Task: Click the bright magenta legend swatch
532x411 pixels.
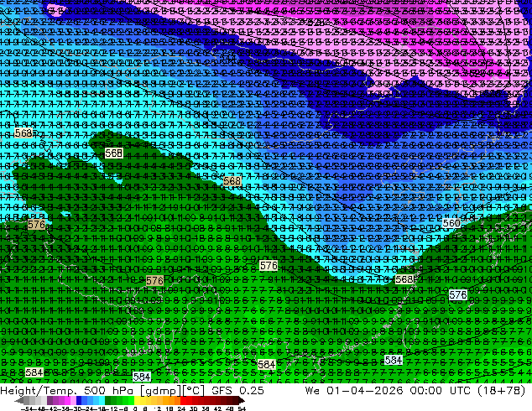Action: [x=67, y=400]
